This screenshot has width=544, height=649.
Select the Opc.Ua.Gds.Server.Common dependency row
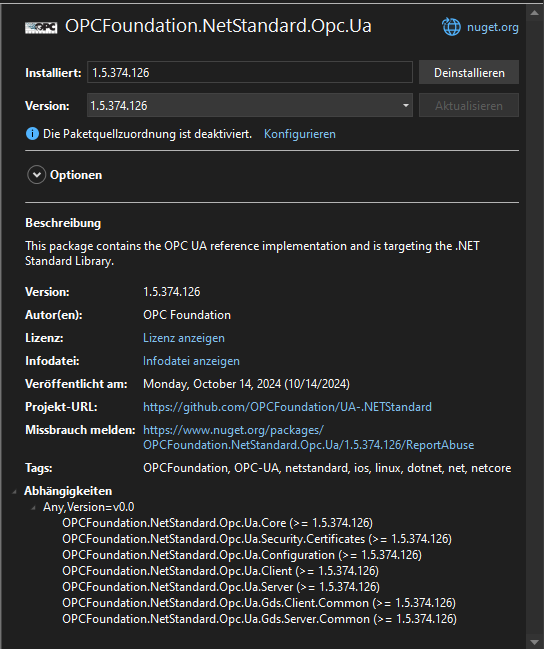tap(259, 619)
